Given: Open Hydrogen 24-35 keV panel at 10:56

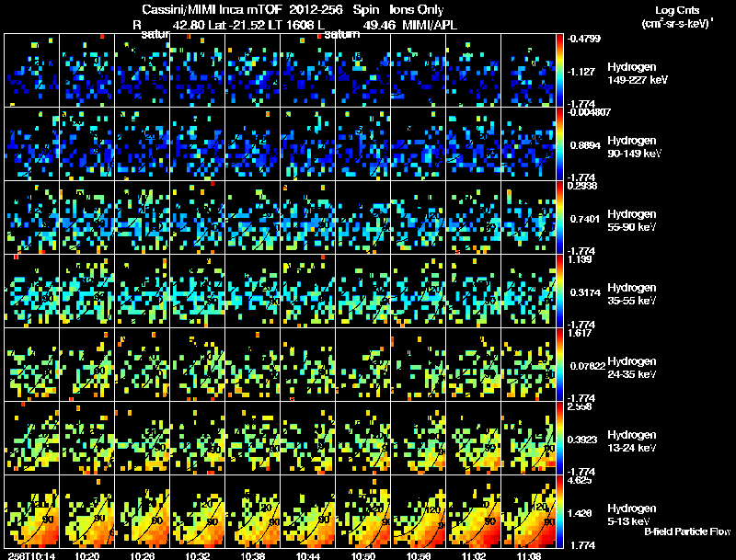Looking at the screenshot, I should 419,365.
